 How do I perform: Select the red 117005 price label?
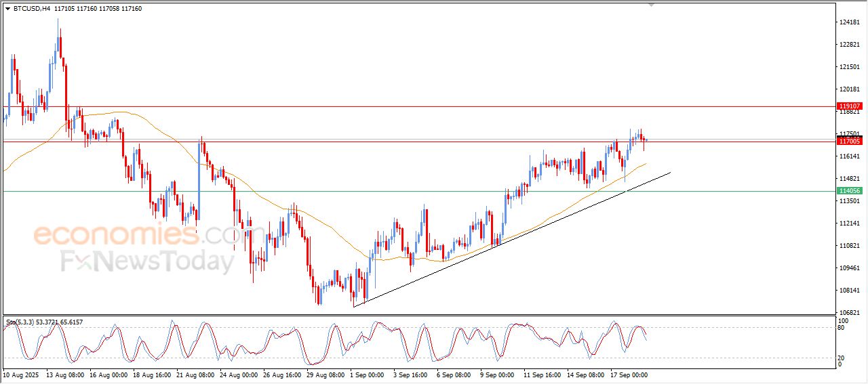point(850,141)
